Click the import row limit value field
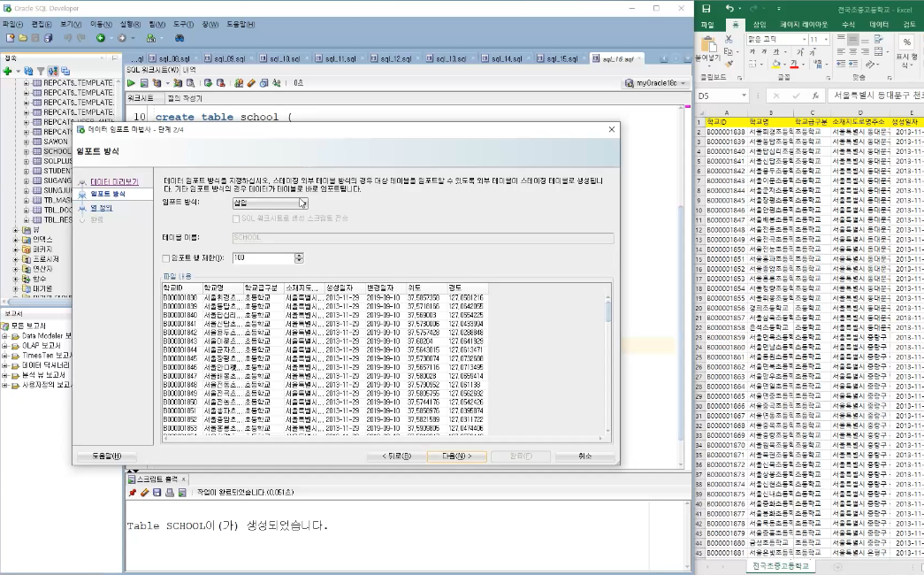The height and width of the screenshot is (575, 924). click(263, 258)
